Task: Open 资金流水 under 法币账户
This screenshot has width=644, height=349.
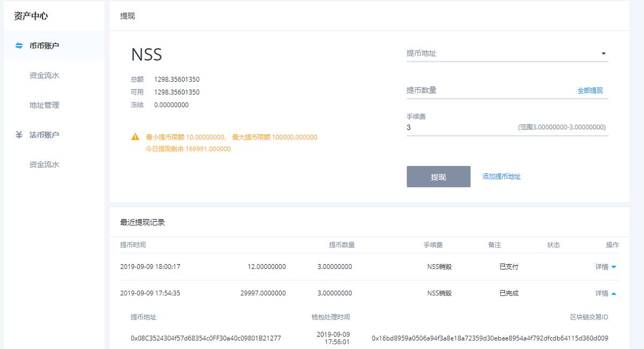Action: [x=45, y=164]
